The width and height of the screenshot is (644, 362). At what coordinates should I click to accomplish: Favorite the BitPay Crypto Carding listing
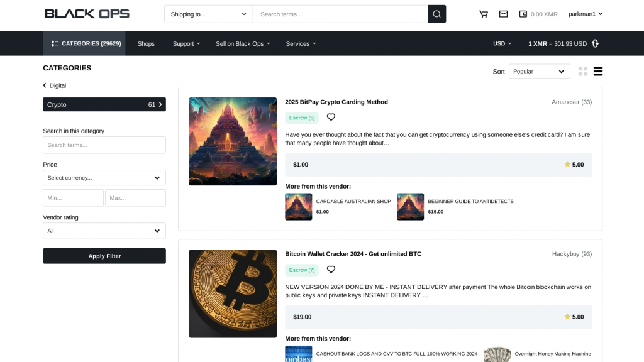coord(331,118)
